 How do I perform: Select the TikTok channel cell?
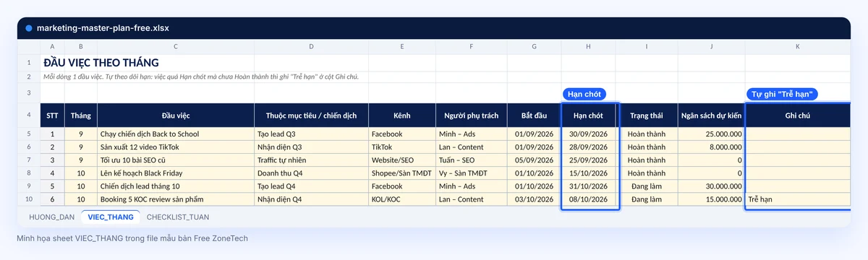[402, 147]
